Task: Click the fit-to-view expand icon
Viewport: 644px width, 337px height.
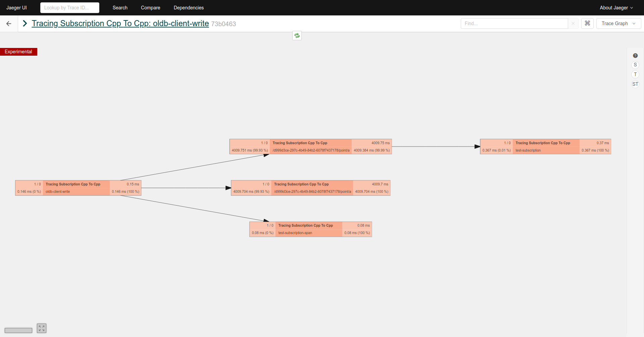Action: pos(42,328)
